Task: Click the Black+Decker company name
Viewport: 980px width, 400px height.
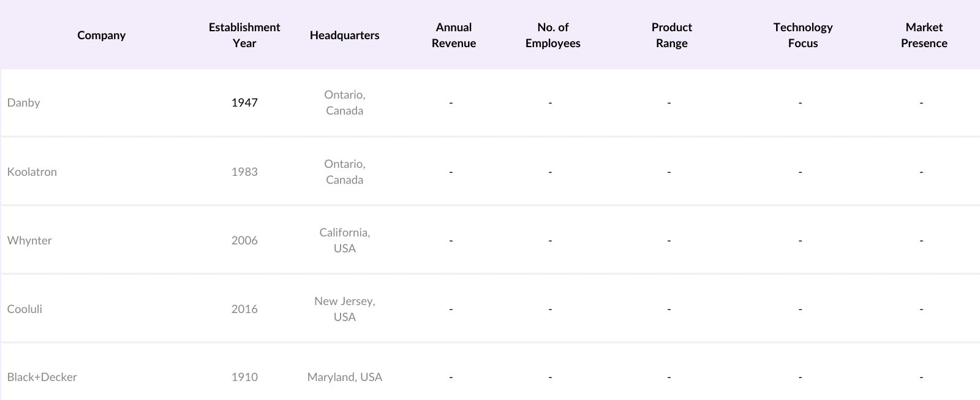Action: coord(42,377)
